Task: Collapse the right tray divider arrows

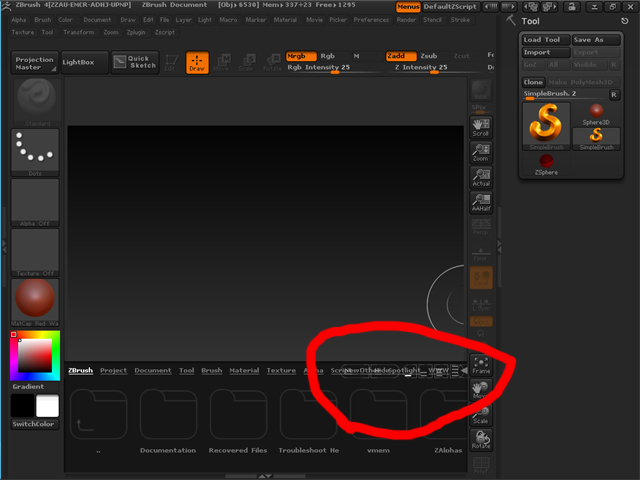Action: 499,246
